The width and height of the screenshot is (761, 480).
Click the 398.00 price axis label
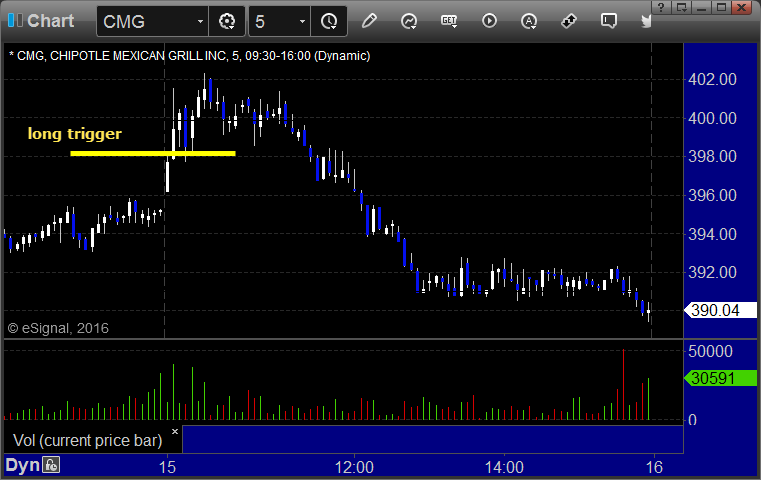tap(712, 156)
